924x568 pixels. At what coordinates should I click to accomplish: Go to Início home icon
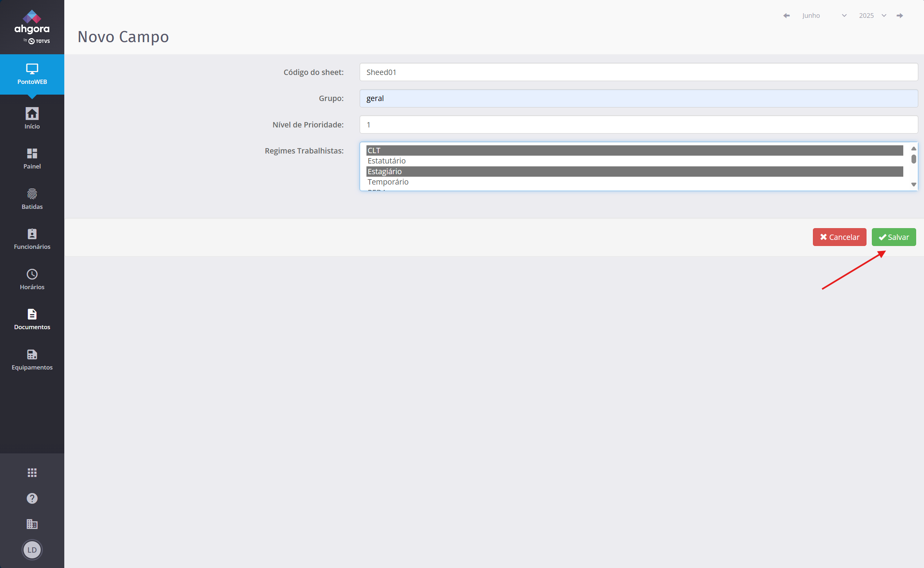click(x=32, y=114)
